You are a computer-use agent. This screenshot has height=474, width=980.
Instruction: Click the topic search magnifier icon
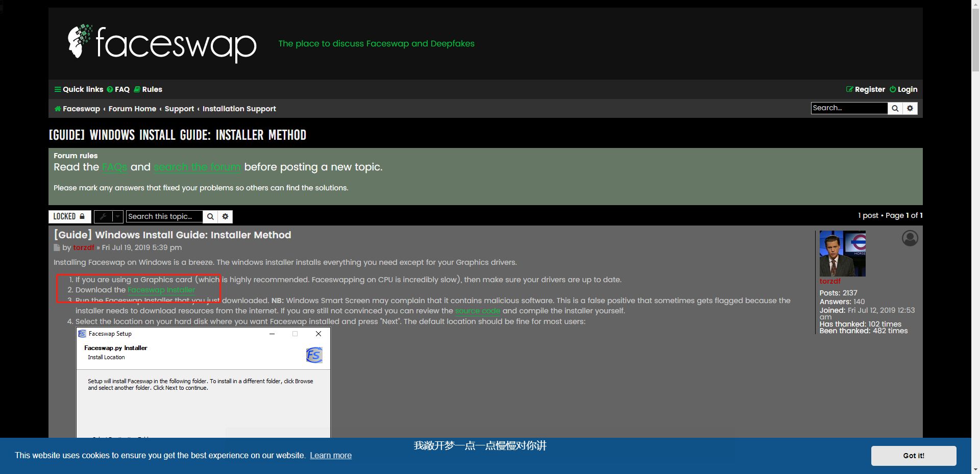click(210, 217)
